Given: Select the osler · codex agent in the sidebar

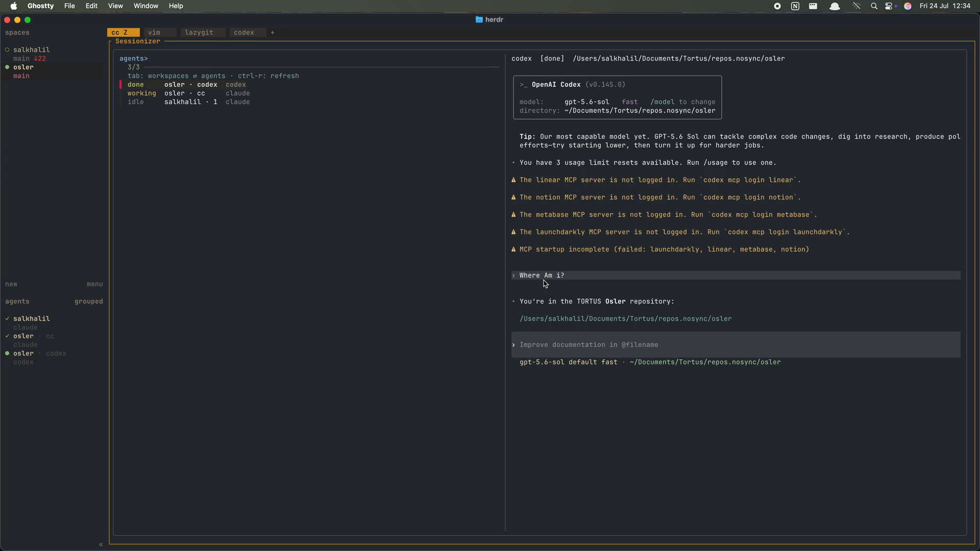Looking at the screenshot, I should [x=39, y=354].
